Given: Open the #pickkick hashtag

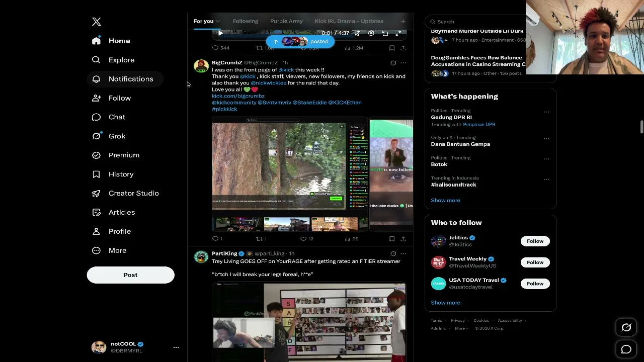Looking at the screenshot, I should 224,109.
